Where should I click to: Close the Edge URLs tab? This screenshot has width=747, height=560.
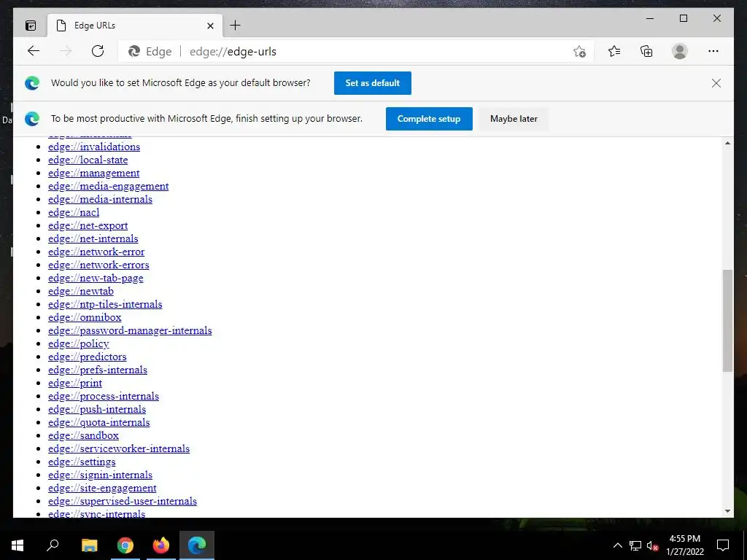(x=210, y=26)
